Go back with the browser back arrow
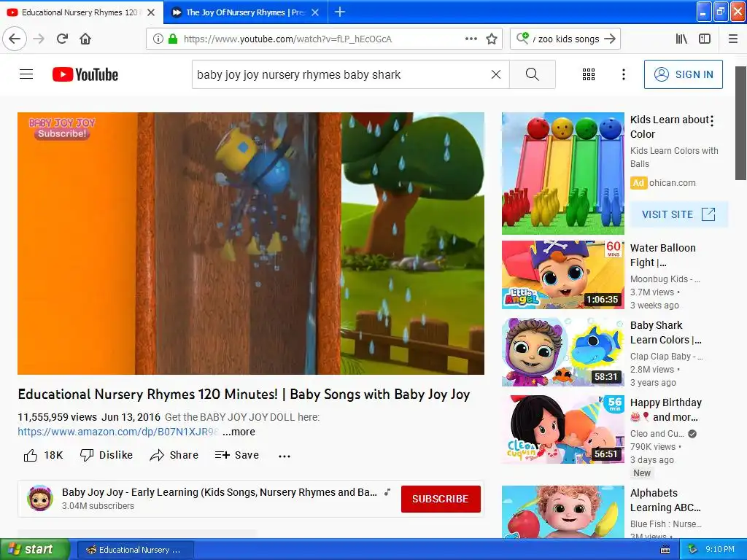 pos(15,39)
